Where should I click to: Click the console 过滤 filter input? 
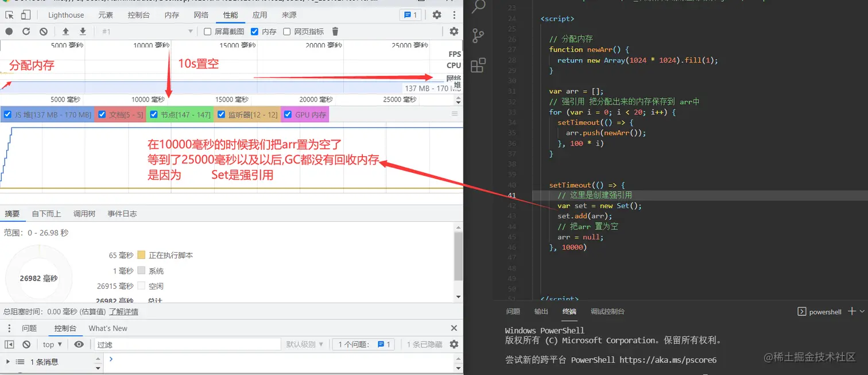click(188, 345)
